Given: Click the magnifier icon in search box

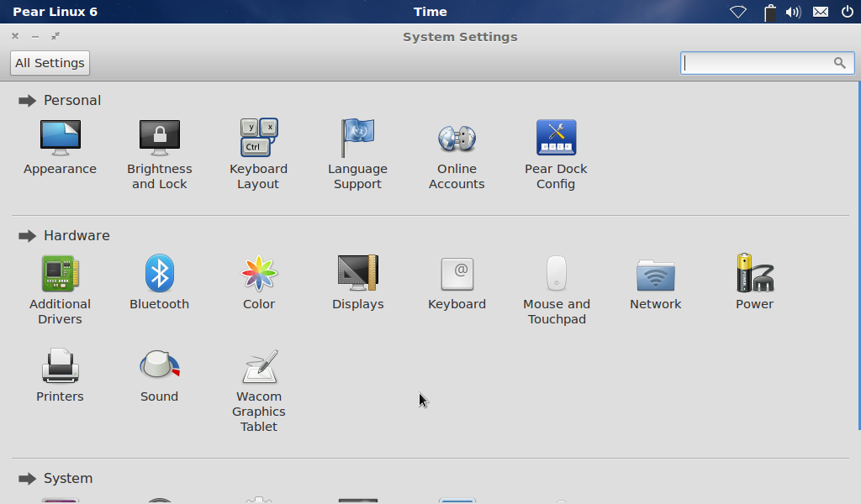Looking at the screenshot, I should click(x=840, y=63).
